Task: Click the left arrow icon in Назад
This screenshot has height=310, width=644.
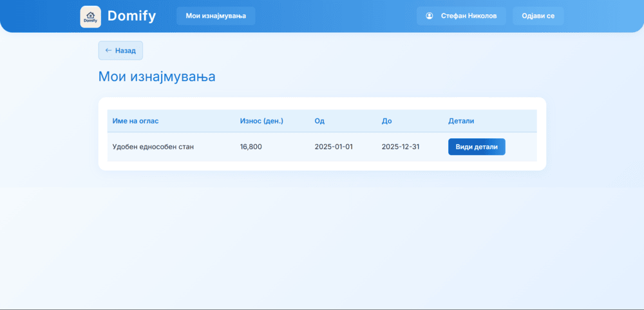Action: coord(108,50)
